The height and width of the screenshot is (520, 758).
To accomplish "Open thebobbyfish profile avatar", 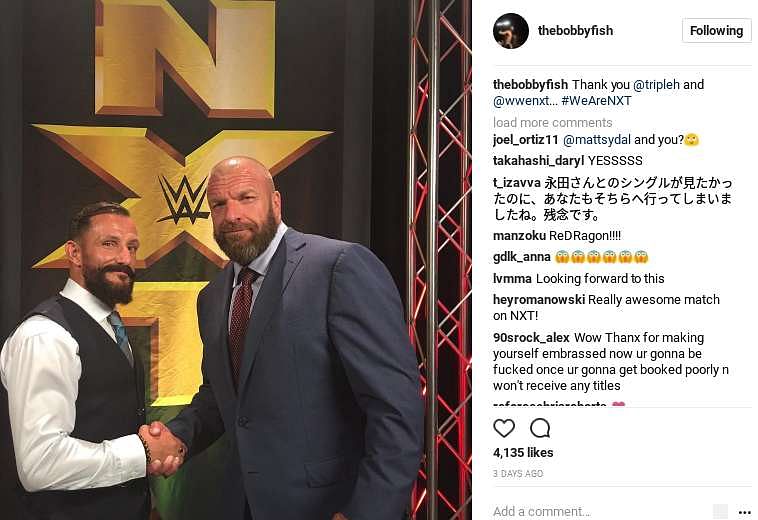I will [511, 31].
